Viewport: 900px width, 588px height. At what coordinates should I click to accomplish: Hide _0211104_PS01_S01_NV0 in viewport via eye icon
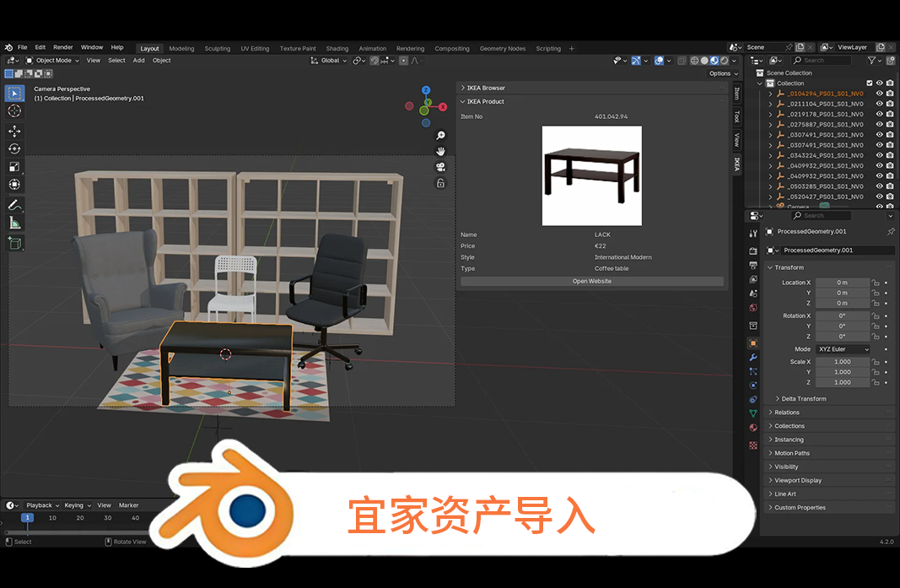click(x=880, y=104)
